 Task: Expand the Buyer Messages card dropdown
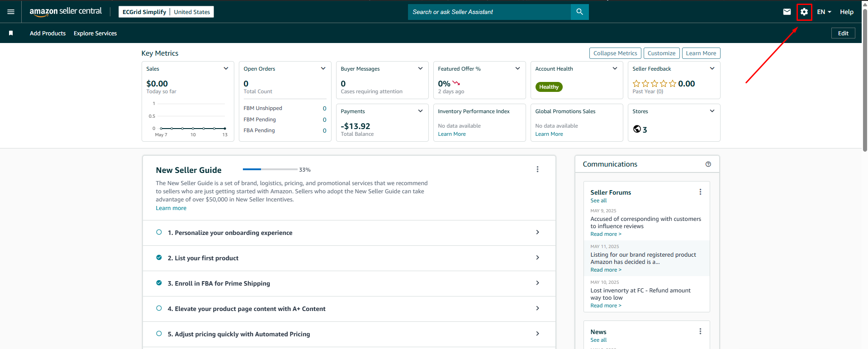point(420,68)
